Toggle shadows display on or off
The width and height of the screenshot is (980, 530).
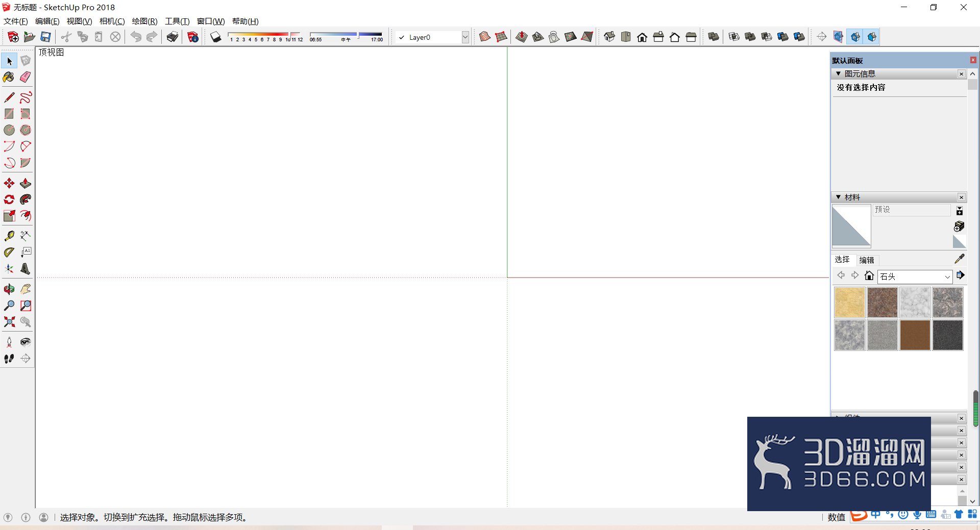pos(216,37)
